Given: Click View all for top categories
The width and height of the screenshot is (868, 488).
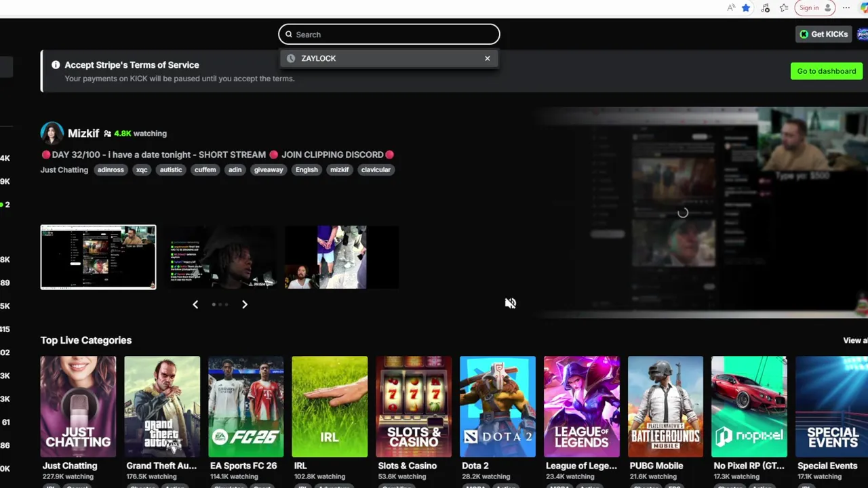Looking at the screenshot, I should [855, 341].
